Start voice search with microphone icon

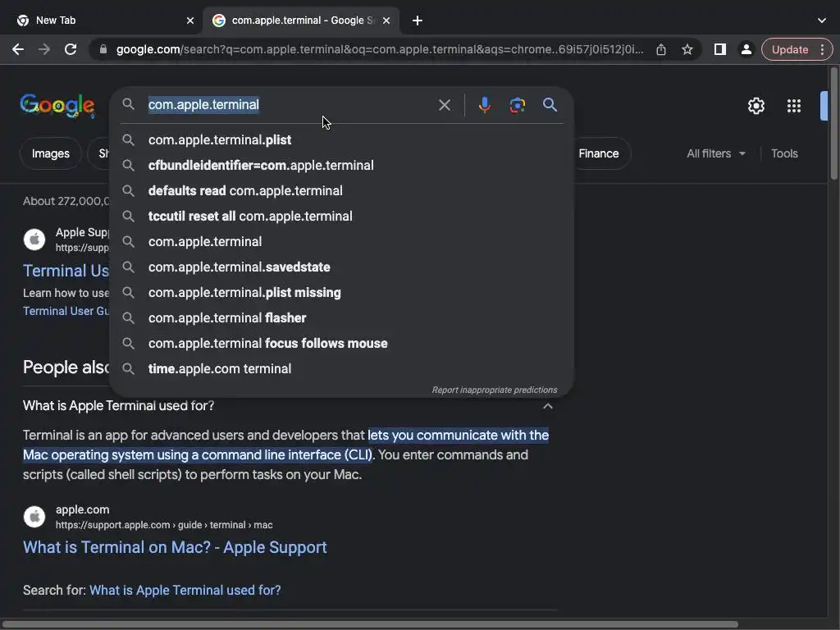click(484, 105)
